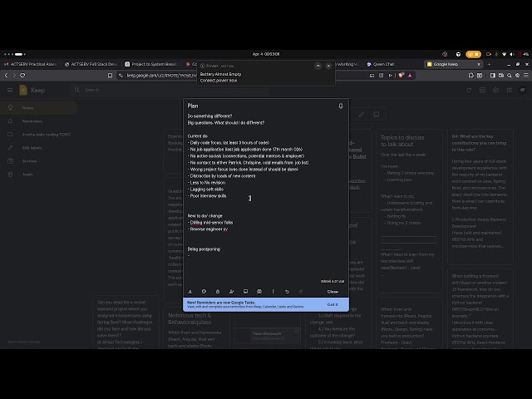Open the 'Topics to discuss to talk about' note
This screenshot has width=532, height=399.
pyautogui.click(x=410, y=210)
